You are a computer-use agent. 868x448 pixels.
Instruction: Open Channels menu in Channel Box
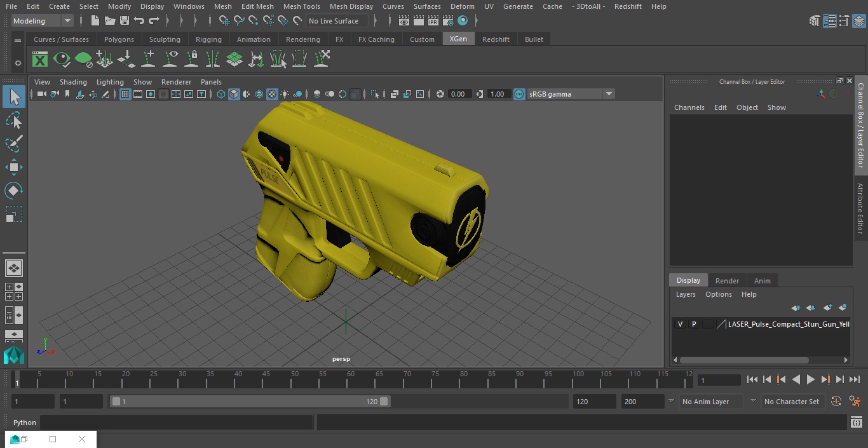coord(689,107)
